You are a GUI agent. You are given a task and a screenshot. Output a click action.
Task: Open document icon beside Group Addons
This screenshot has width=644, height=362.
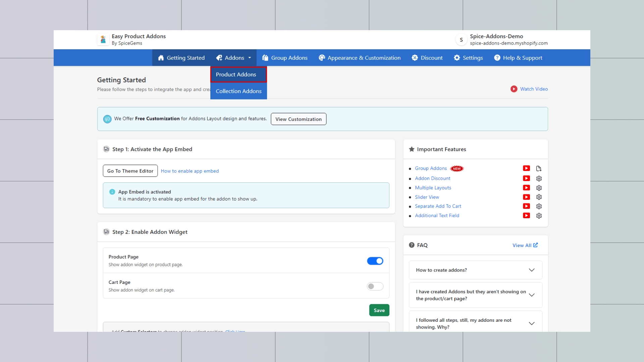click(x=539, y=168)
